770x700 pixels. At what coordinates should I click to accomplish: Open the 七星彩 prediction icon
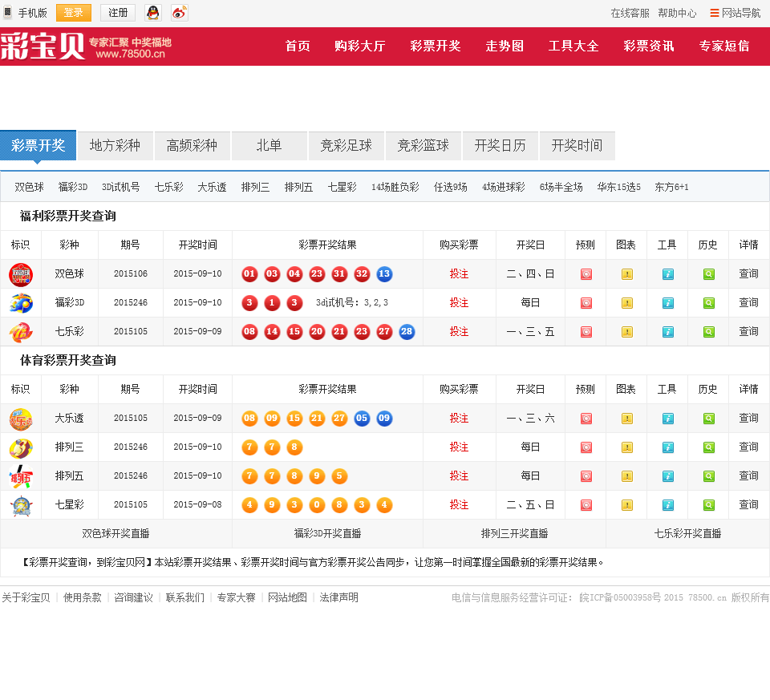pyautogui.click(x=586, y=505)
